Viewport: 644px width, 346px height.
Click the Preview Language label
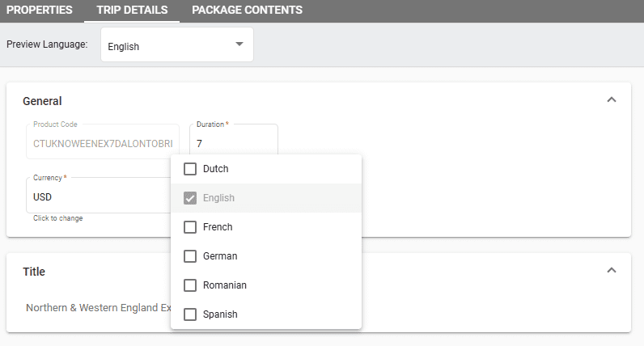(47, 45)
